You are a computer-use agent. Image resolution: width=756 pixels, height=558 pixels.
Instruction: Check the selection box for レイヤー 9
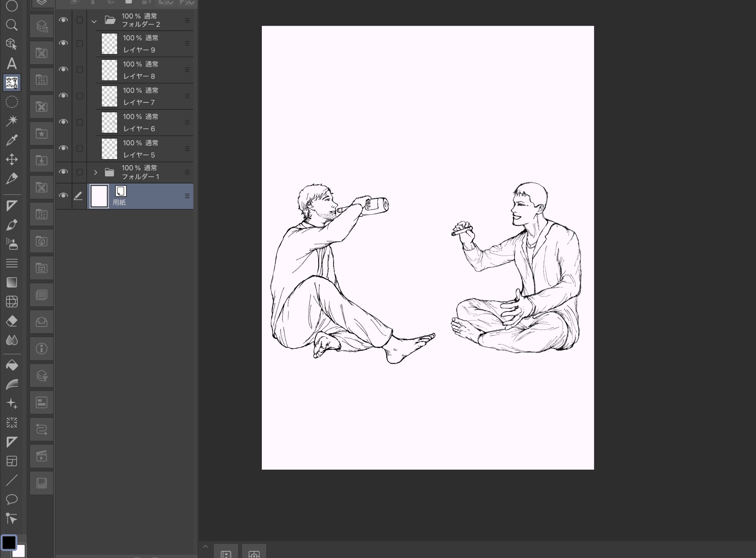point(80,43)
